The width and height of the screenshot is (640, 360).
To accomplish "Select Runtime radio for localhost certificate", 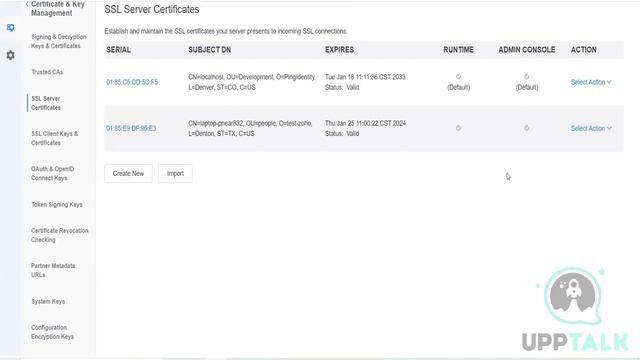I will (458, 76).
